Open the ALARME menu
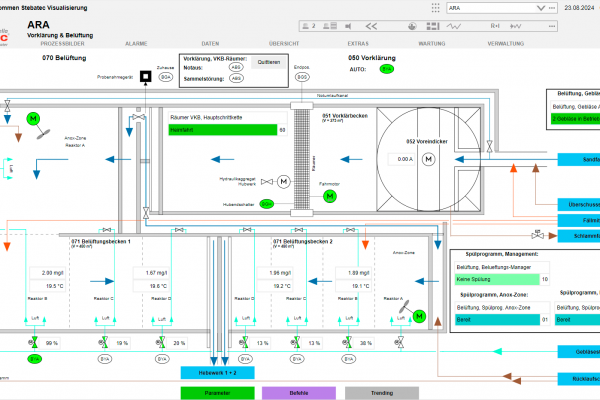Viewport: 600px width, 400px height. pyautogui.click(x=136, y=44)
